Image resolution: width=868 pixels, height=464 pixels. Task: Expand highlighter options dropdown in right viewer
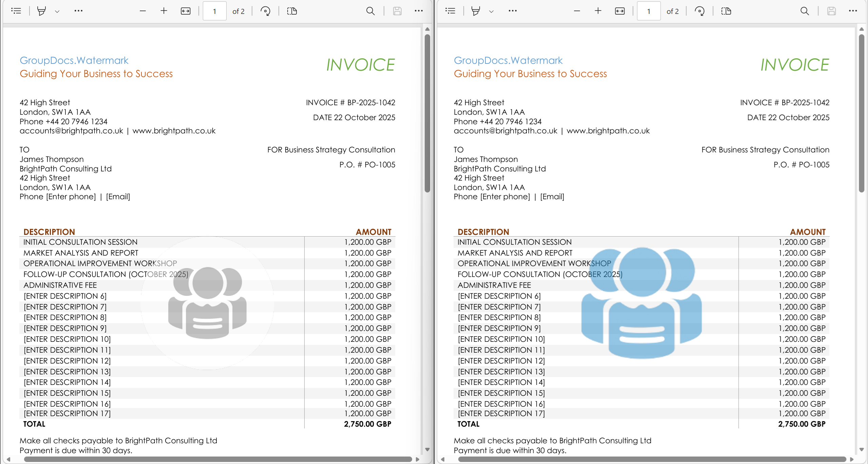point(491,11)
